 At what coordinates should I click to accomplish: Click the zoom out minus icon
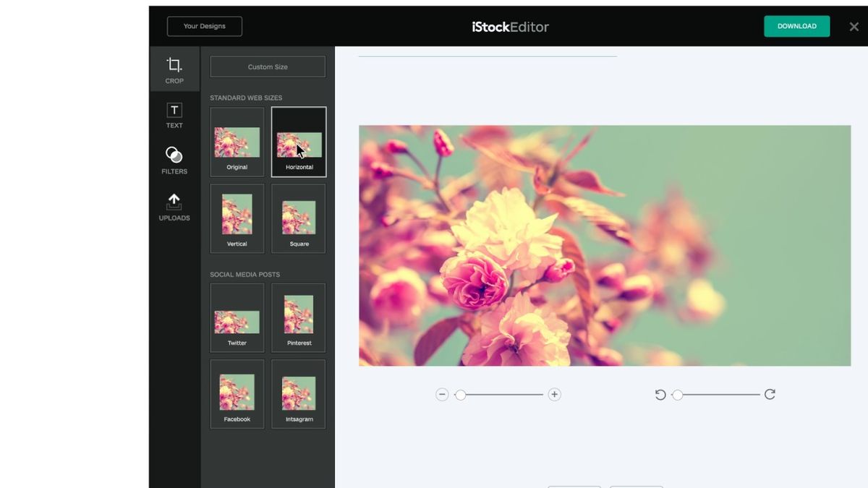point(442,394)
